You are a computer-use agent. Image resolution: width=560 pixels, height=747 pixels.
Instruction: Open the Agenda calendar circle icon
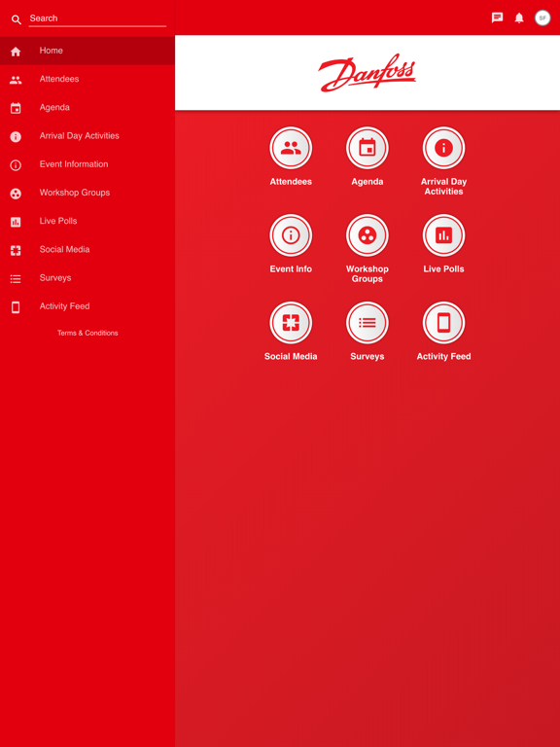pos(367,148)
